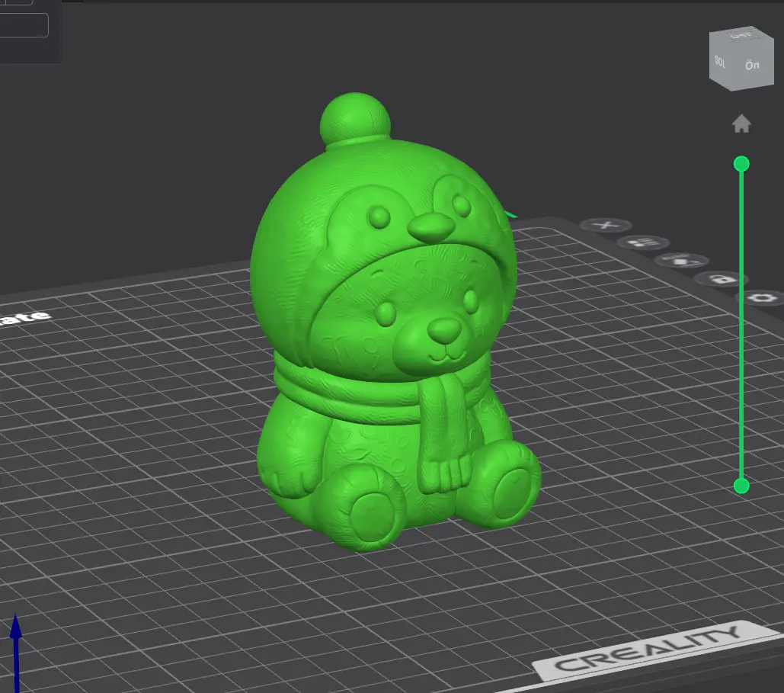Click the layer slider green track
The height and width of the screenshot is (693, 784).
pyautogui.click(x=741, y=324)
